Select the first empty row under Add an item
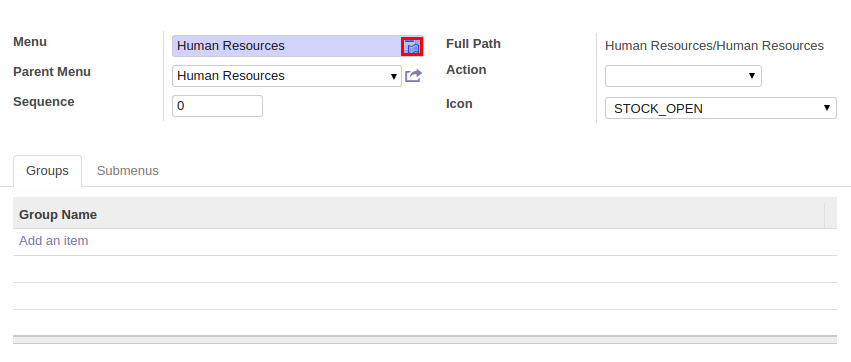 click(425, 269)
